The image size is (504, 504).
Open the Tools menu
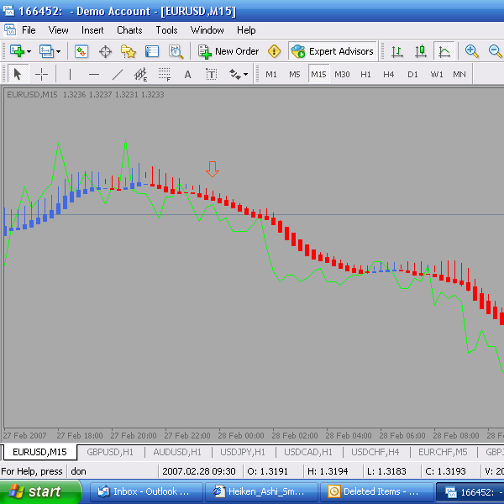166,30
